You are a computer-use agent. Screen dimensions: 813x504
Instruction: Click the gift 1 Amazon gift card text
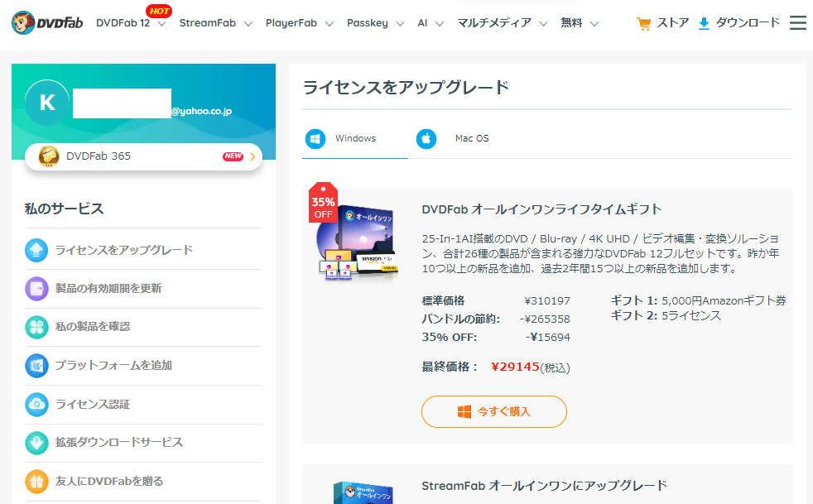[x=699, y=300]
